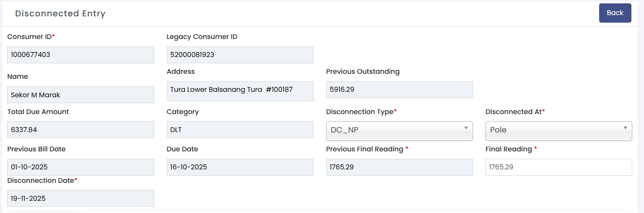Click the Back button
This screenshot has height=213, width=644.
tap(615, 13)
